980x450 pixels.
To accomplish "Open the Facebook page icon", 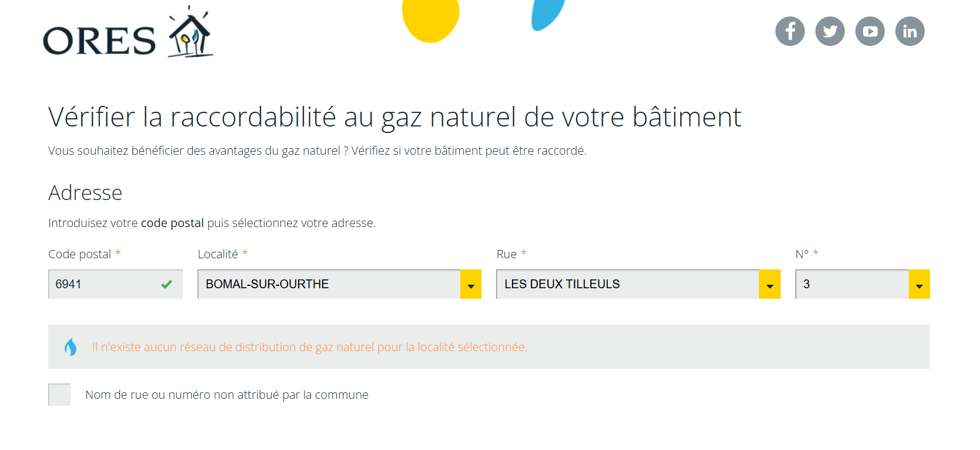I will (790, 31).
